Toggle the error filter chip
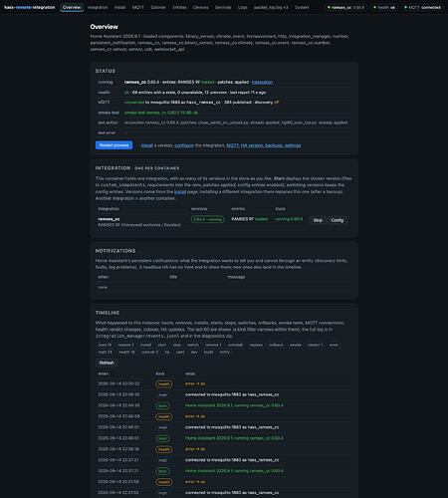 point(334,345)
